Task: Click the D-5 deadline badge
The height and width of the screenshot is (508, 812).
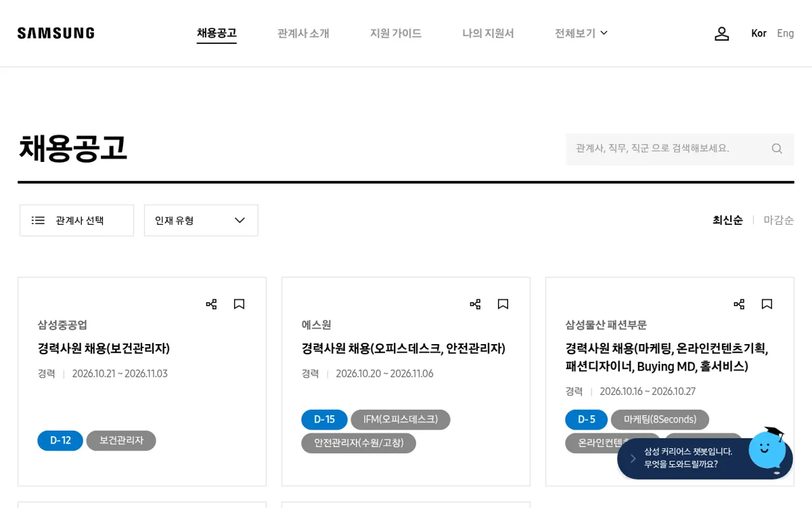Action: pyautogui.click(x=587, y=419)
